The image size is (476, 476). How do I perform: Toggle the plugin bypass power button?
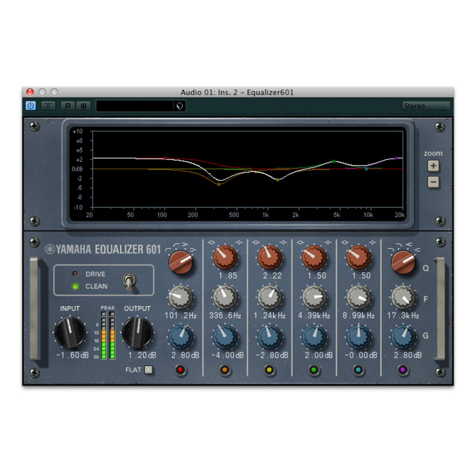point(31,106)
